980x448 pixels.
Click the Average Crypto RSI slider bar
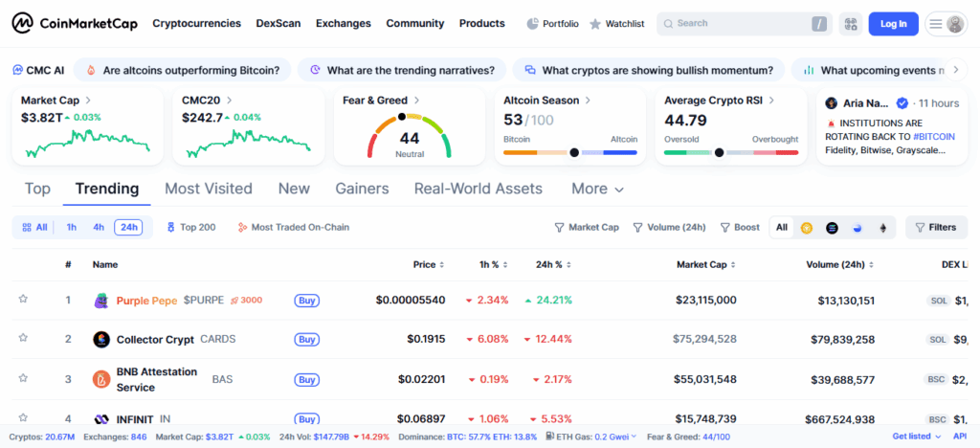pos(730,152)
